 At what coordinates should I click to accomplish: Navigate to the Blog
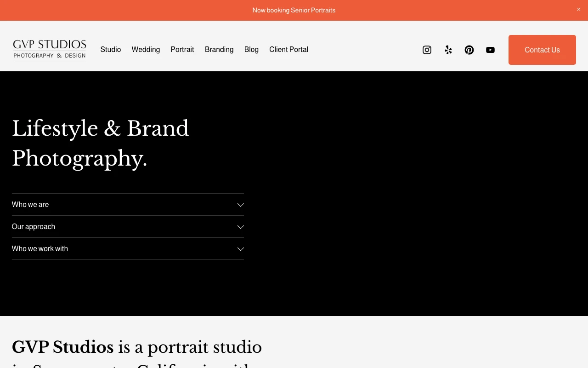point(251,50)
